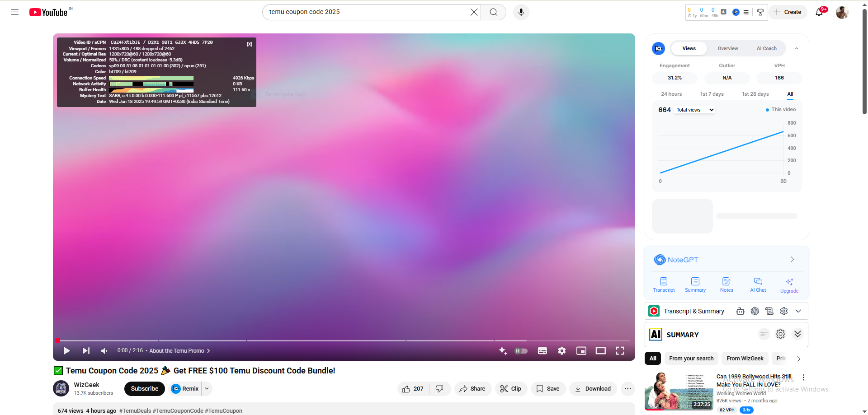
Task: Toggle subtitles/closed captions
Action: tap(542, 351)
